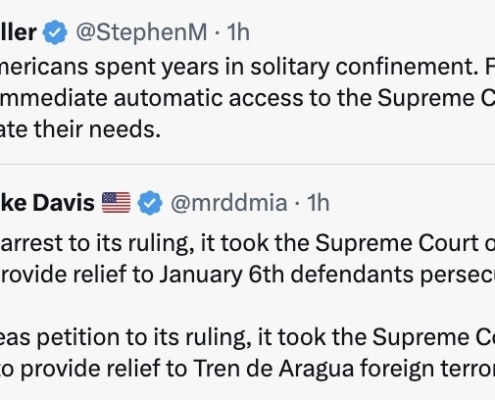Click the American flag emoji in Davis's name
Image resolution: width=495 pixels, height=400 pixels.
point(116,203)
